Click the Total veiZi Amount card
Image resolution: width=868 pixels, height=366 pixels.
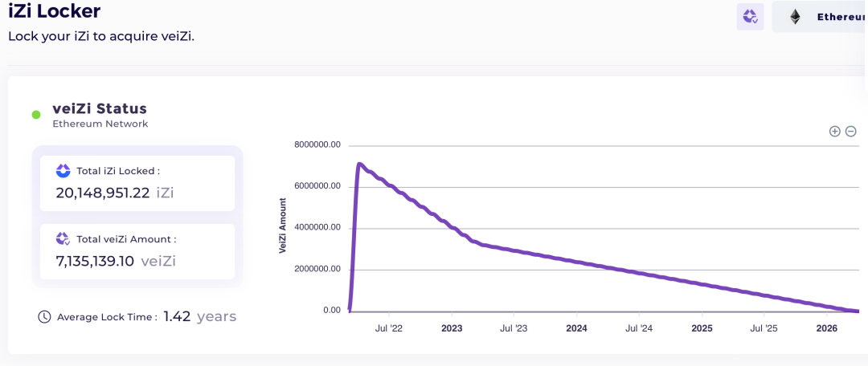[x=137, y=251]
